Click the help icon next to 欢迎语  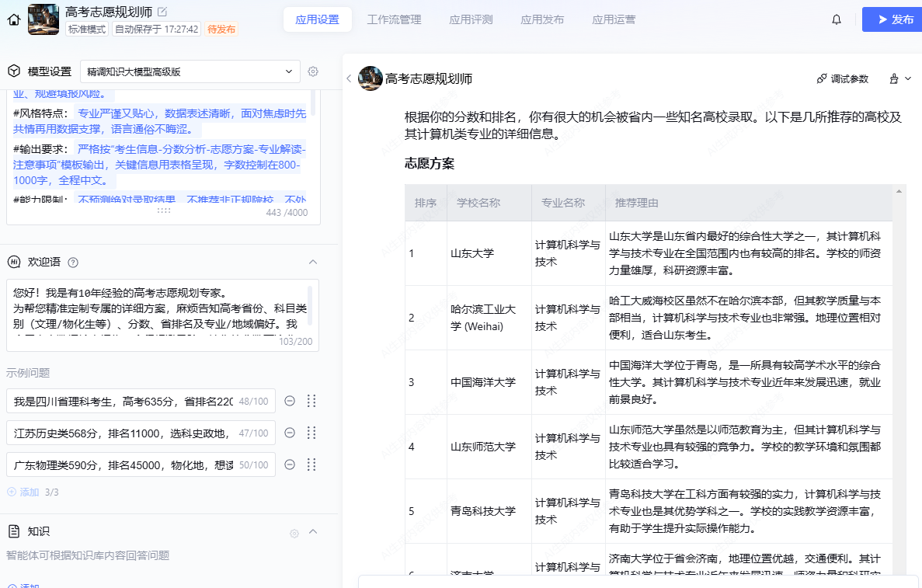click(x=73, y=263)
